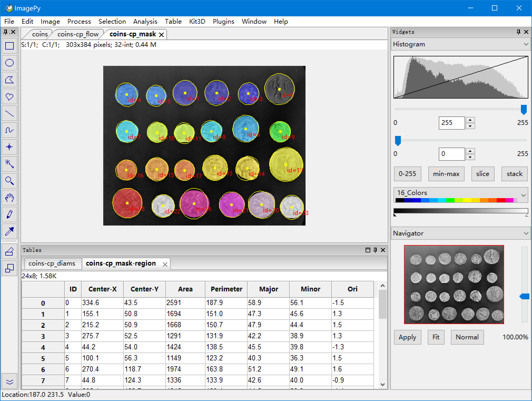Click the upper histogram range slider handle
The height and width of the screenshot is (401, 532).
524,110
